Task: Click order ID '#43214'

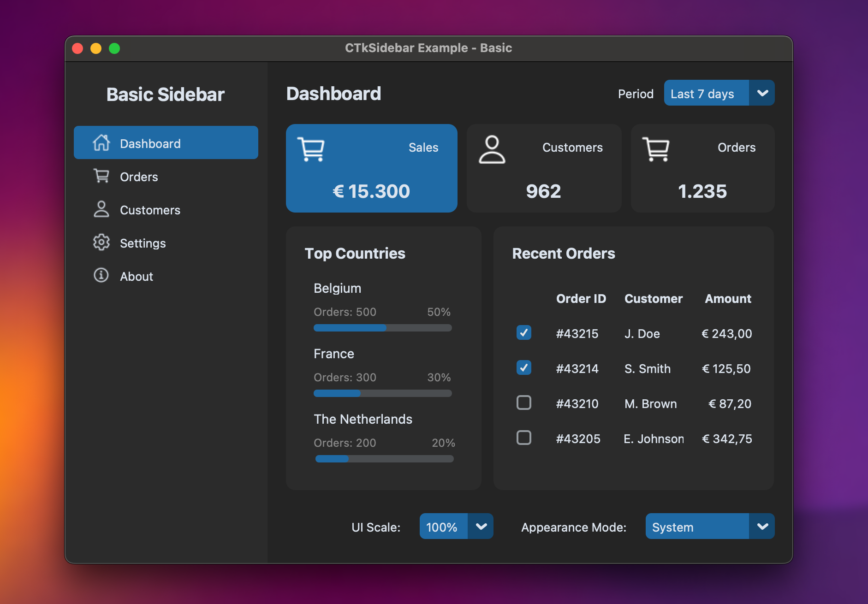Action: pos(577,368)
